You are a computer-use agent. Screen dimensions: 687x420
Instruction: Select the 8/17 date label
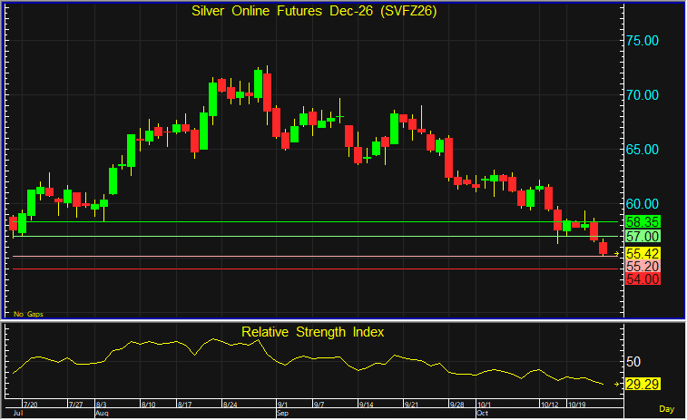(x=185, y=404)
